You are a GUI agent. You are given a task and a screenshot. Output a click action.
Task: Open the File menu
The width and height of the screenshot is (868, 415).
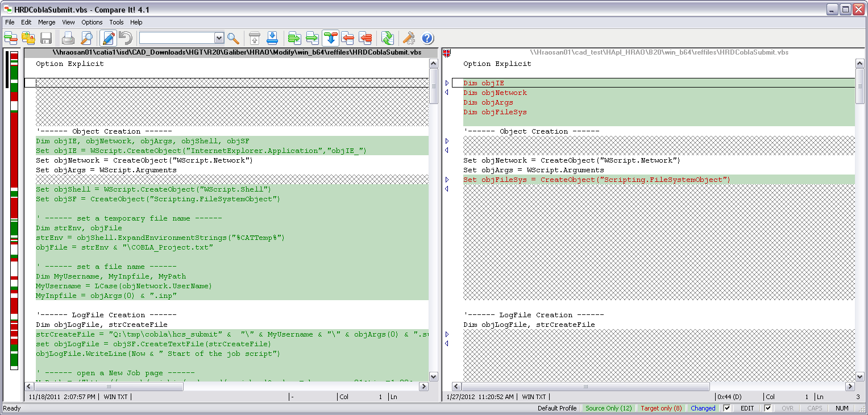pos(10,22)
